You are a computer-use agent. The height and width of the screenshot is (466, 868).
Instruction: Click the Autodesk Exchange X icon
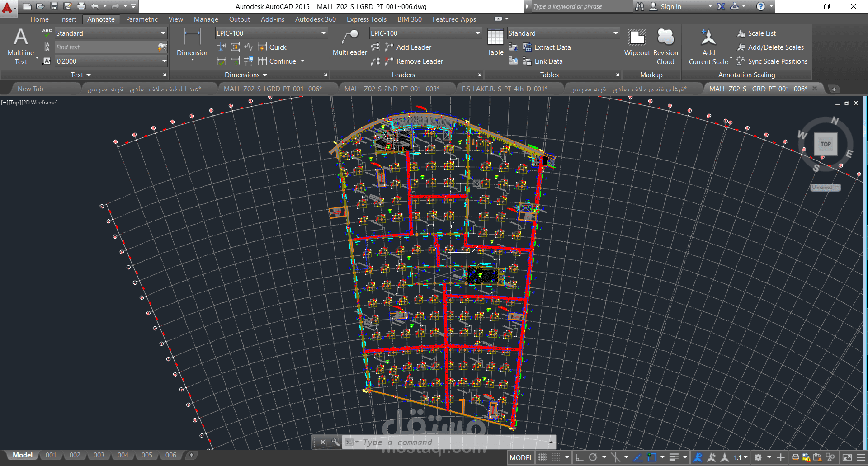(x=721, y=6)
